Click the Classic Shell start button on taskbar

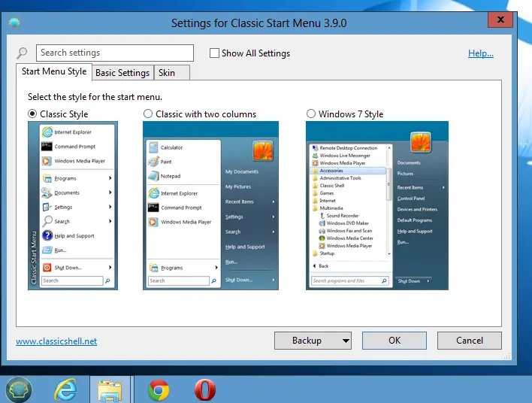pyautogui.click(x=19, y=390)
